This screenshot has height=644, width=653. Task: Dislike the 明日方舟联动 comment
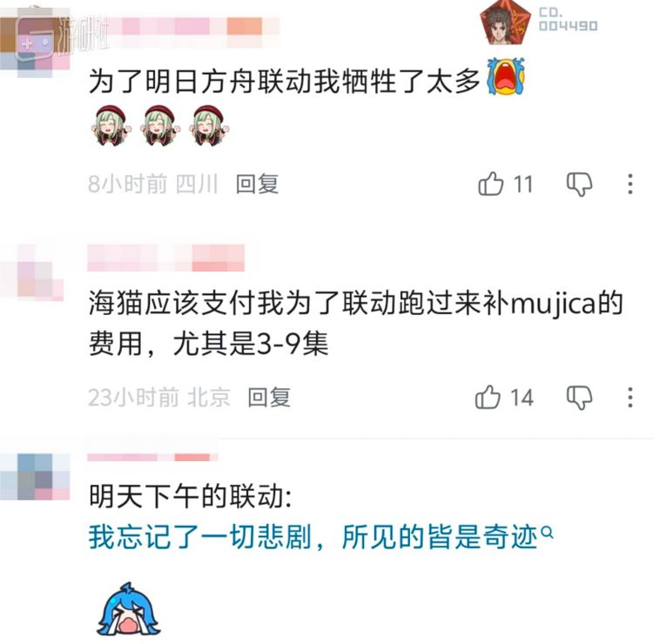coord(579,184)
